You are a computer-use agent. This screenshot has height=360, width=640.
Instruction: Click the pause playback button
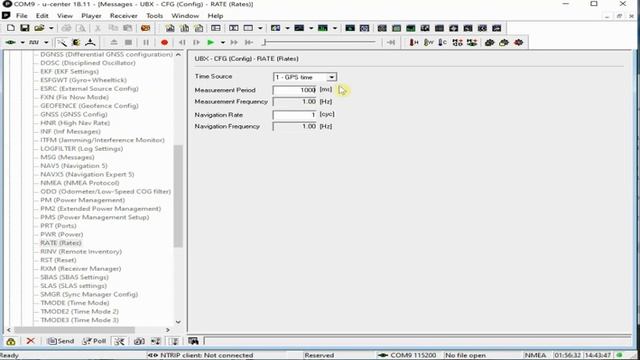pos(146,42)
